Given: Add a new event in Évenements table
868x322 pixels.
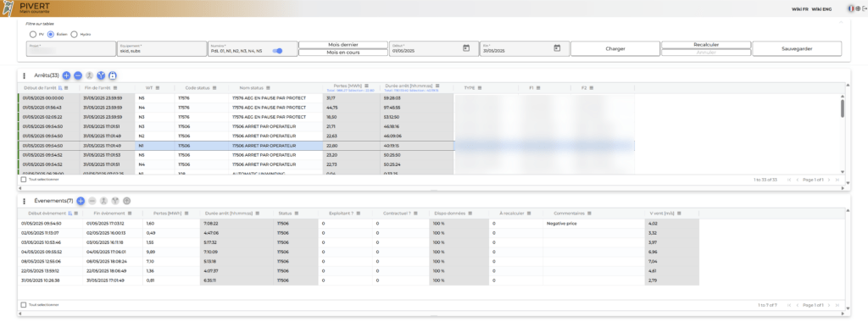Looking at the screenshot, I should point(81,201).
